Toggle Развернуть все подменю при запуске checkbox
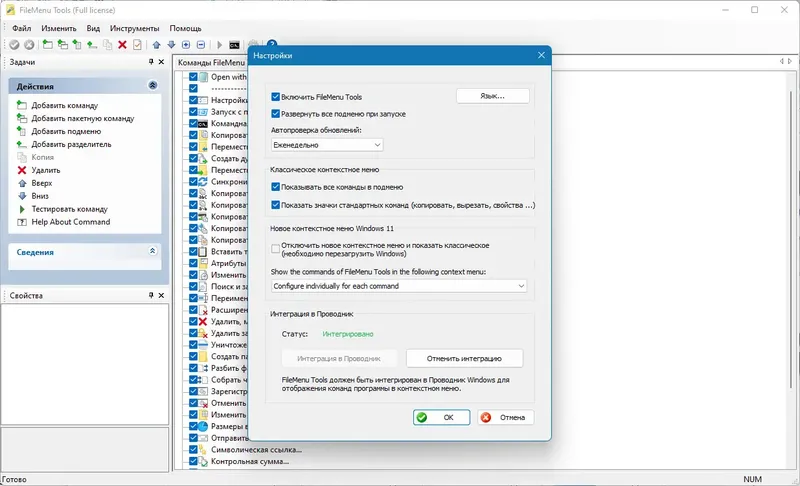 tap(276, 114)
